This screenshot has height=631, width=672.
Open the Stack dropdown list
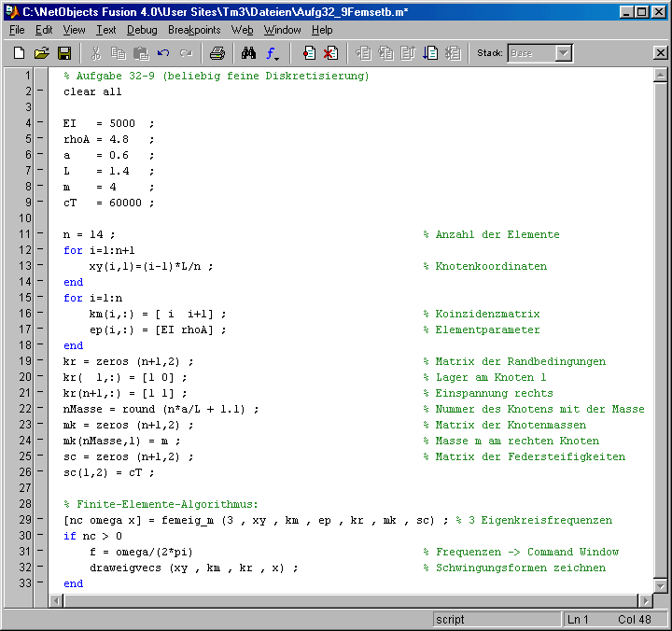pyautogui.click(x=563, y=53)
